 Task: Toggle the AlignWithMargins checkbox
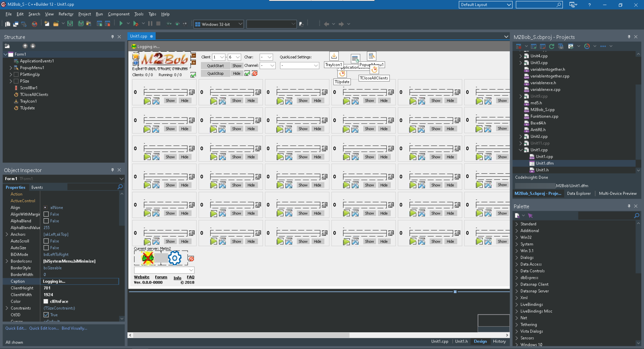point(46,214)
